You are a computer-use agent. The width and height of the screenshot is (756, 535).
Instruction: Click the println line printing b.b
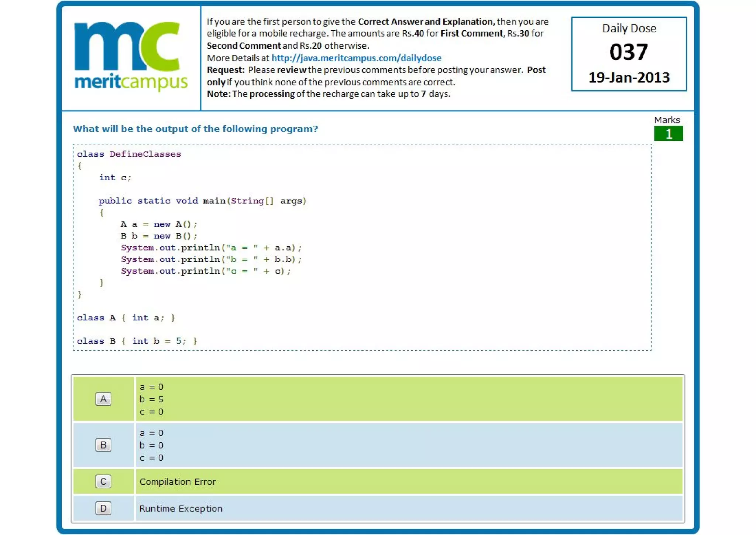(211, 259)
